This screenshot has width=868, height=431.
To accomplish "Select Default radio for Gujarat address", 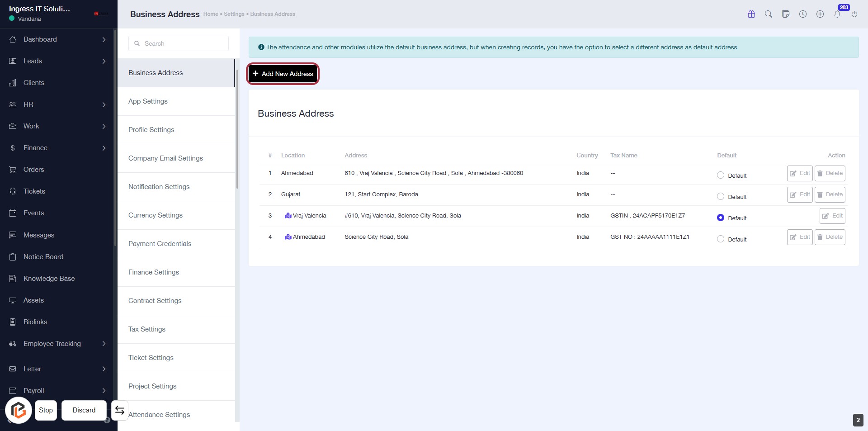I will (721, 197).
